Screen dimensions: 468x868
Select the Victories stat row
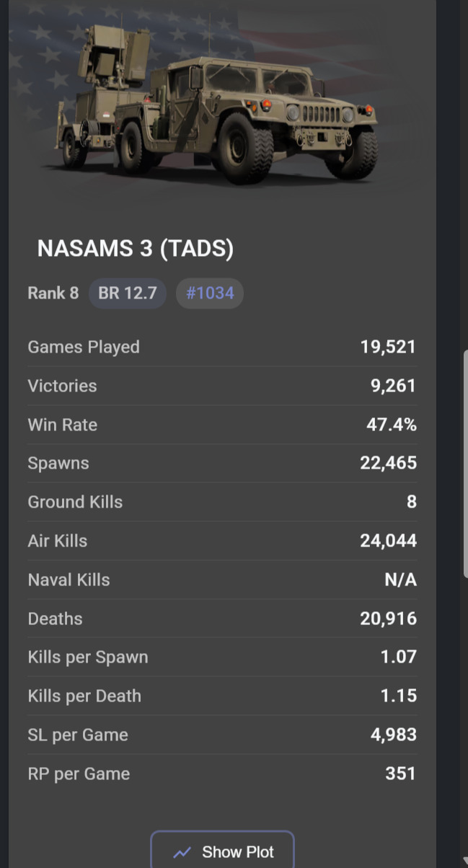pyautogui.click(x=222, y=386)
